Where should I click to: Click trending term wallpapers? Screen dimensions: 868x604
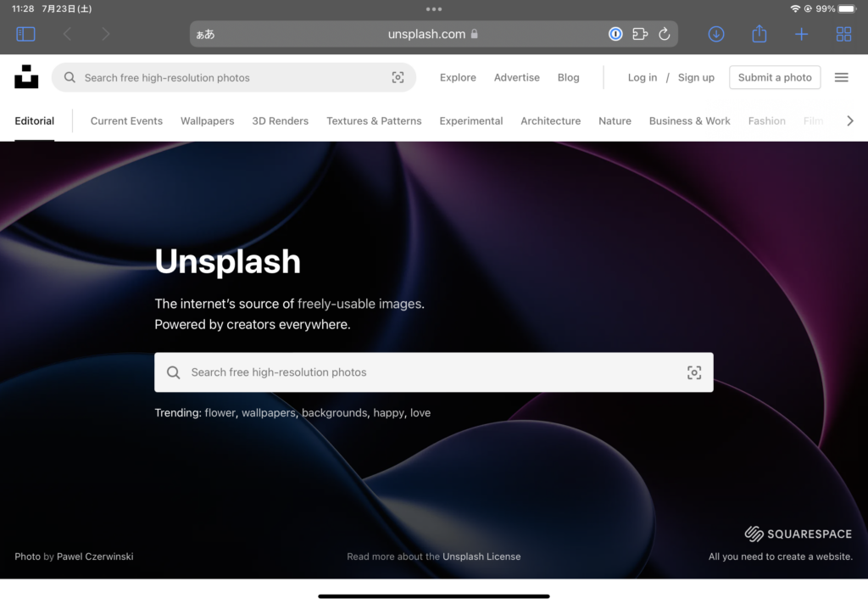269,413
